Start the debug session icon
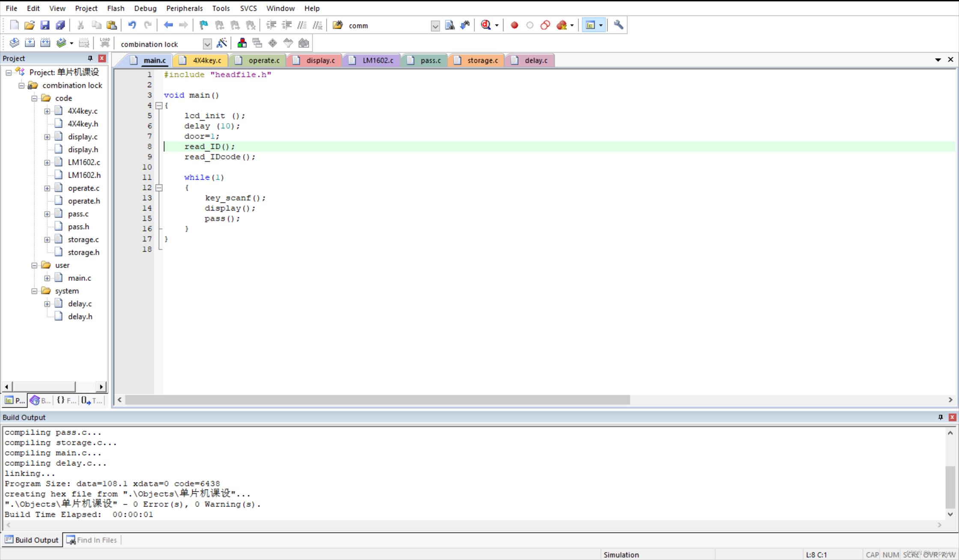 [485, 25]
